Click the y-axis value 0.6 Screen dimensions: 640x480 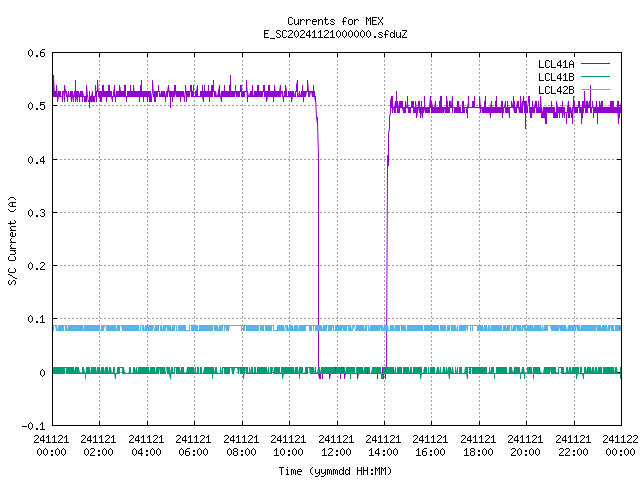(x=36, y=53)
